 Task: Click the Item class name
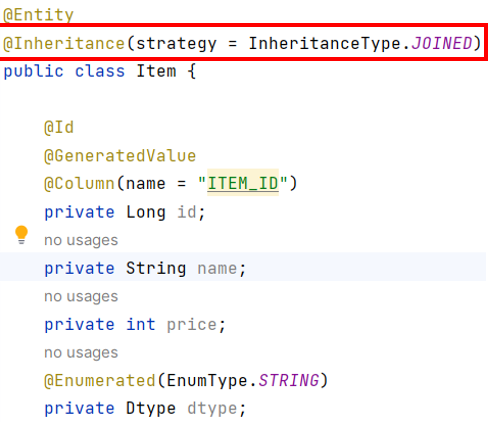[156, 71]
